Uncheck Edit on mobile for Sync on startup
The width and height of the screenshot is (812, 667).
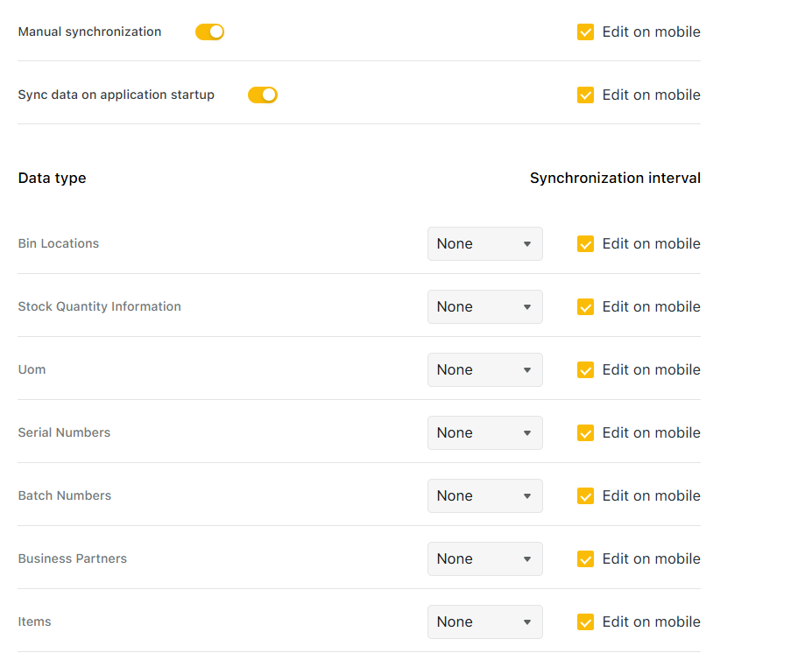[x=586, y=95]
